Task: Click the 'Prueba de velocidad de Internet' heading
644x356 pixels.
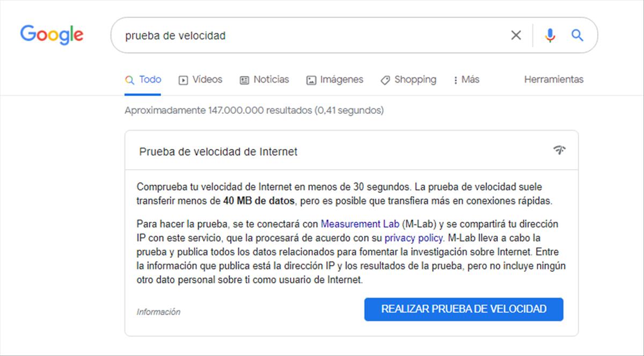Action: point(218,152)
